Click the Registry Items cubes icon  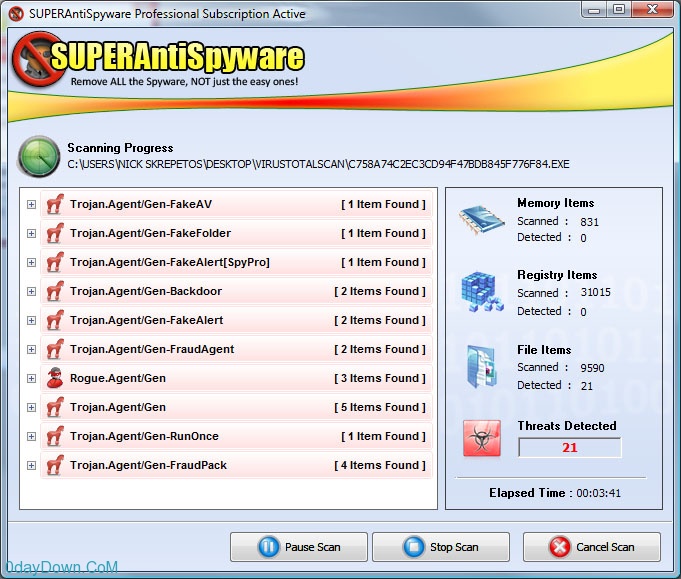[x=481, y=291]
